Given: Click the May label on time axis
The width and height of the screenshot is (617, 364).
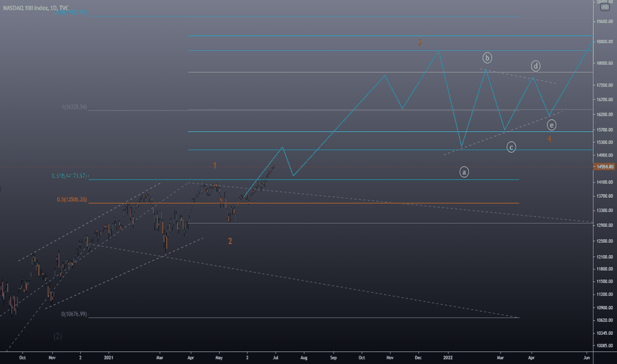Looking at the screenshot, I should 218,357.
